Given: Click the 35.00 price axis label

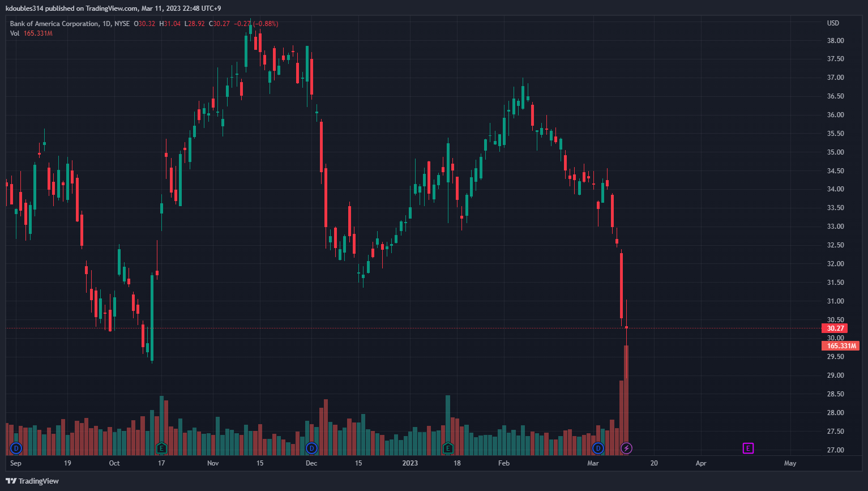Looking at the screenshot, I should click(x=835, y=152).
